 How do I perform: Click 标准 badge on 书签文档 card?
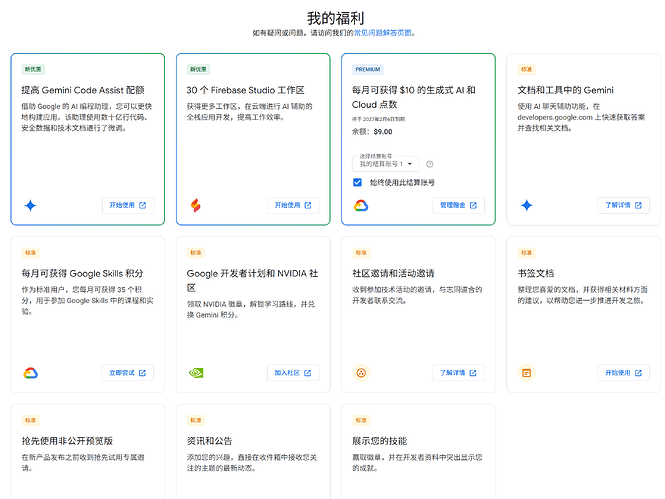click(526, 253)
